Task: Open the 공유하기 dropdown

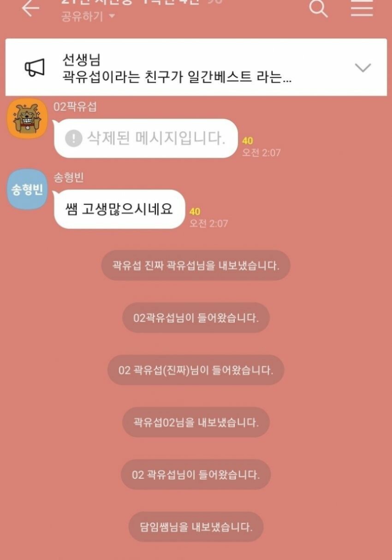Action: tap(88, 17)
